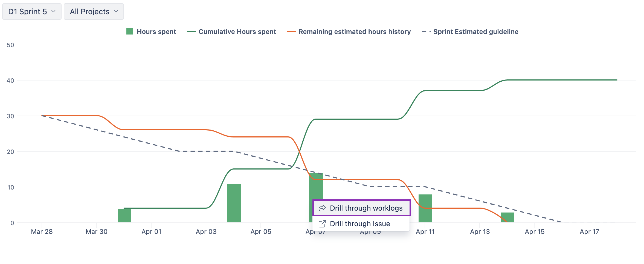This screenshot has width=644, height=264.
Task: Click the Apr 01 x-axis label
Action: pos(151,232)
